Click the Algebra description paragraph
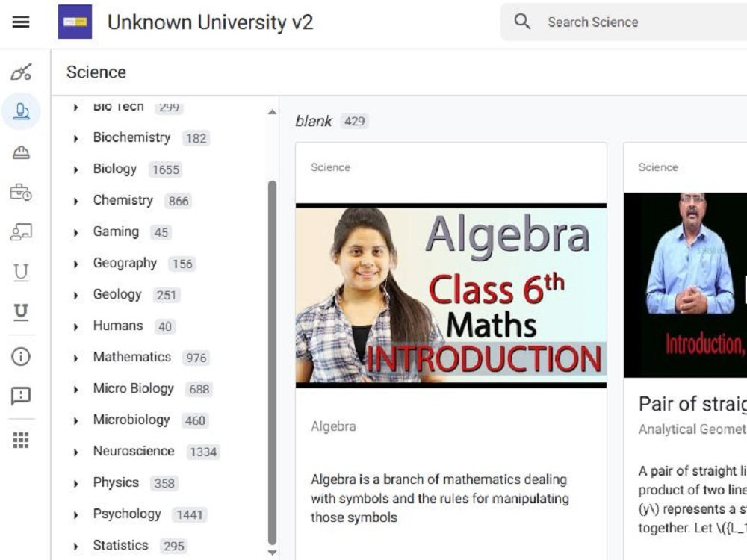Screen dimensions: 747x560 click(440, 498)
